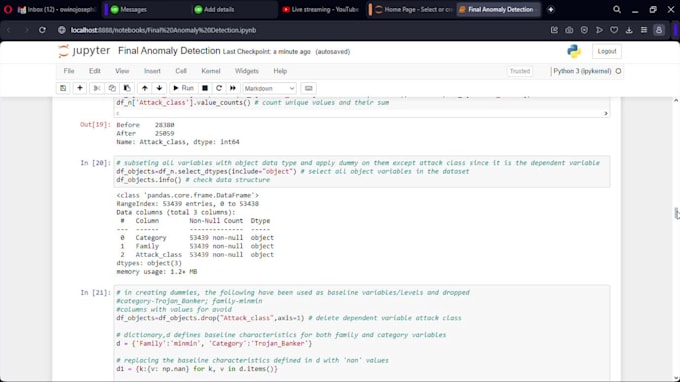
Task: Paste cells below using the toolbar icon
Action: coord(127,88)
